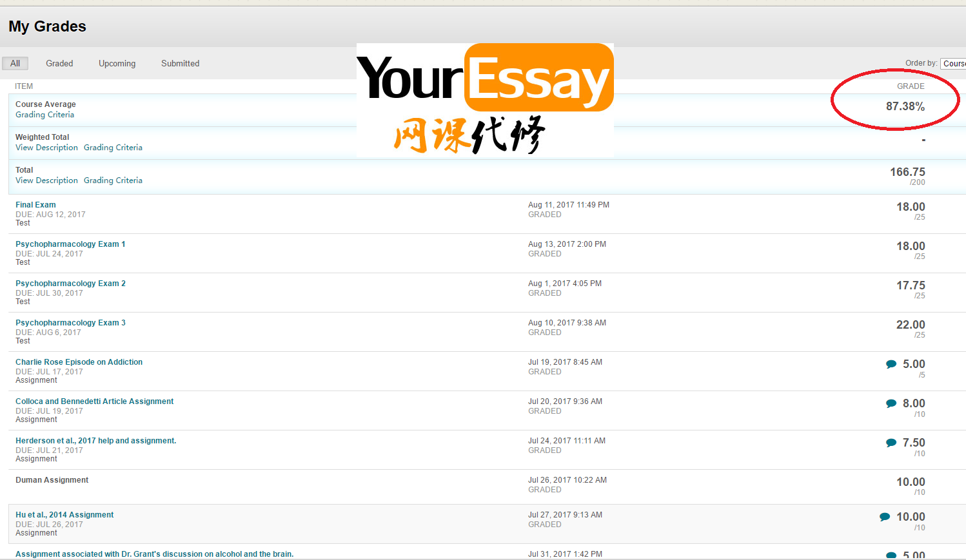
Task: Open Psychopharmacology Exam 1
Action: pos(70,244)
